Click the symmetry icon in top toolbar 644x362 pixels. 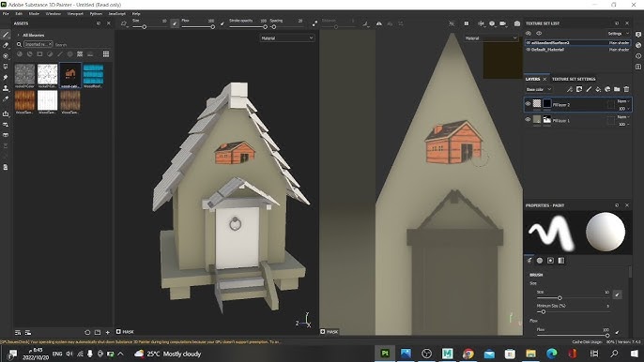coord(379,23)
